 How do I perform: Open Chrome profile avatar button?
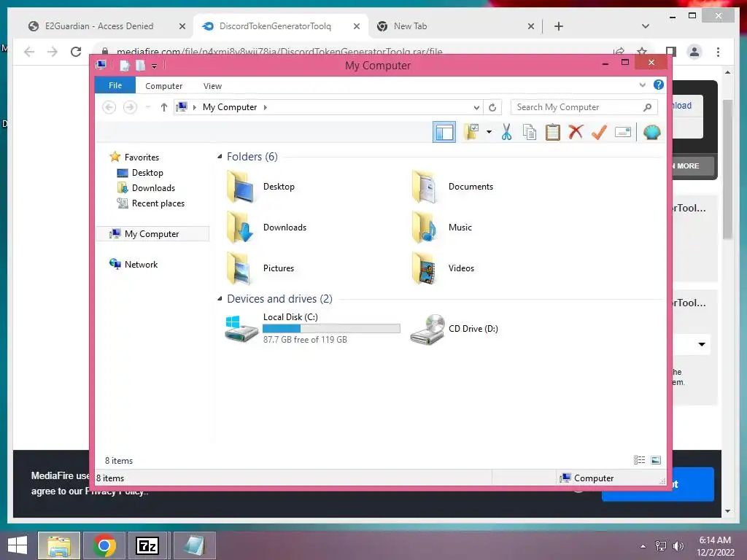coord(694,52)
